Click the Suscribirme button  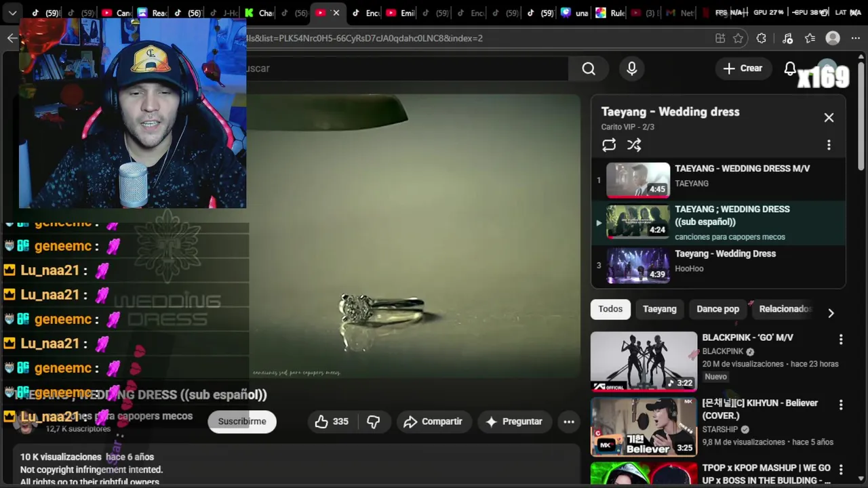[x=242, y=422]
